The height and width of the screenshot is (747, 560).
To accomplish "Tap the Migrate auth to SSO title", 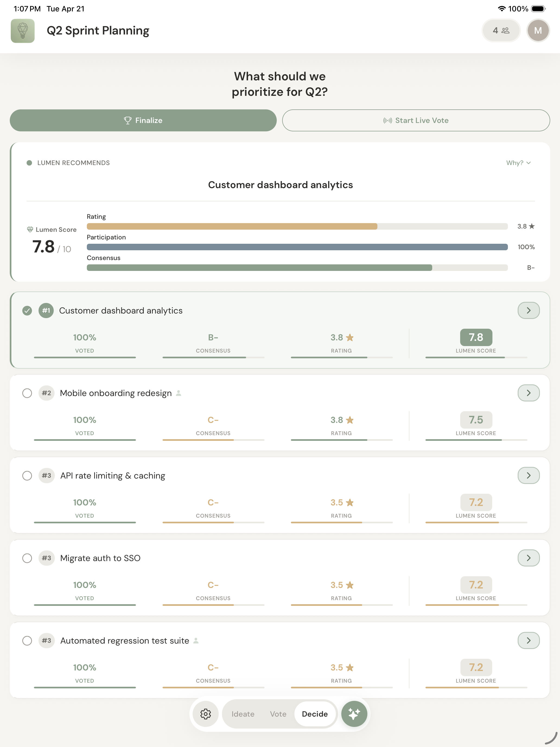I will pyautogui.click(x=100, y=558).
